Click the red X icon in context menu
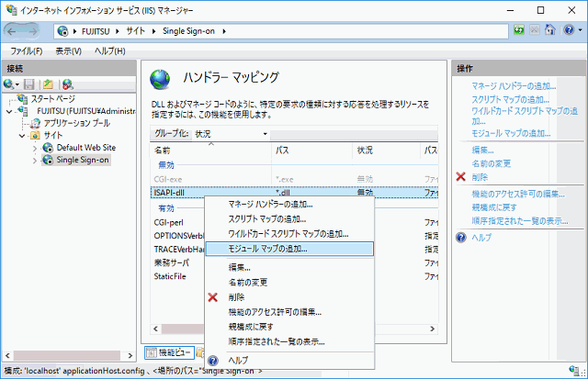 pyautogui.click(x=212, y=297)
